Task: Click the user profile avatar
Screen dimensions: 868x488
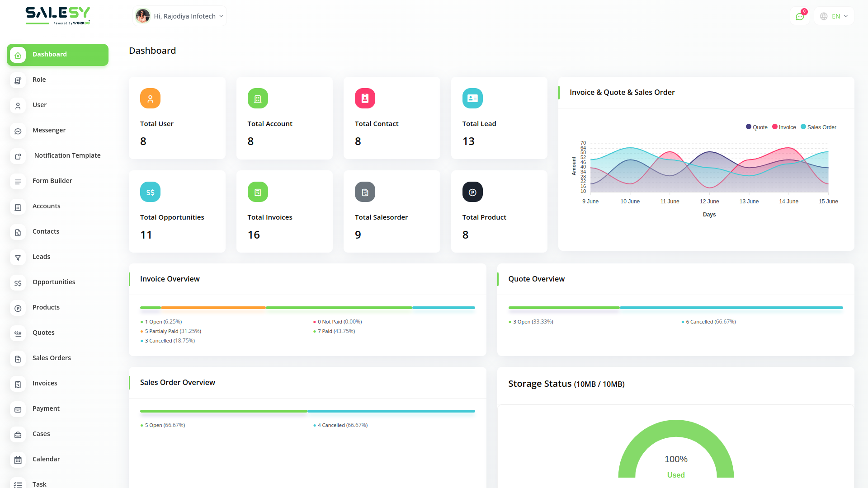Action: click(x=143, y=16)
